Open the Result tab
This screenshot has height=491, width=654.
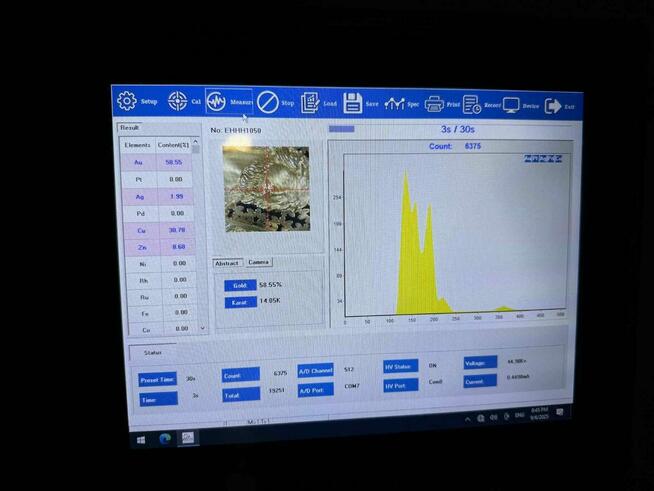point(130,127)
